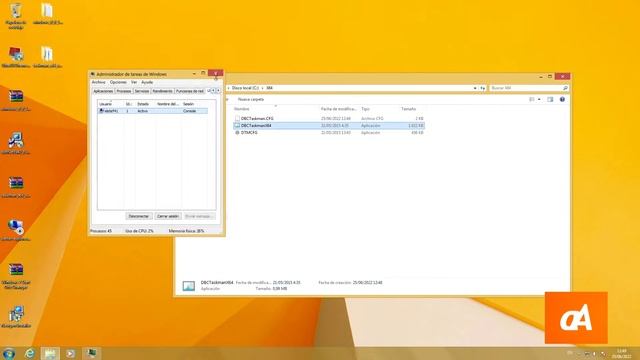Open the Start button on the taskbar
The image size is (640, 360).
pyautogui.click(x=9, y=353)
